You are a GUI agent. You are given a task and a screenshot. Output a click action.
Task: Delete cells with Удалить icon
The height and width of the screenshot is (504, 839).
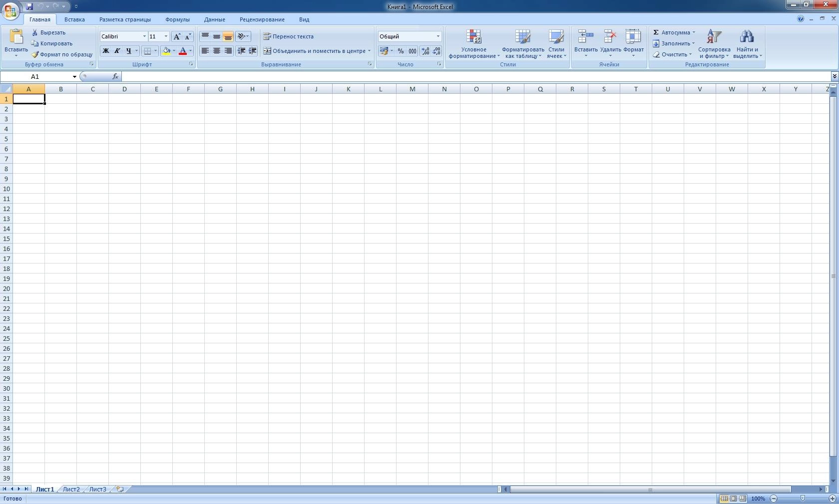click(x=610, y=43)
